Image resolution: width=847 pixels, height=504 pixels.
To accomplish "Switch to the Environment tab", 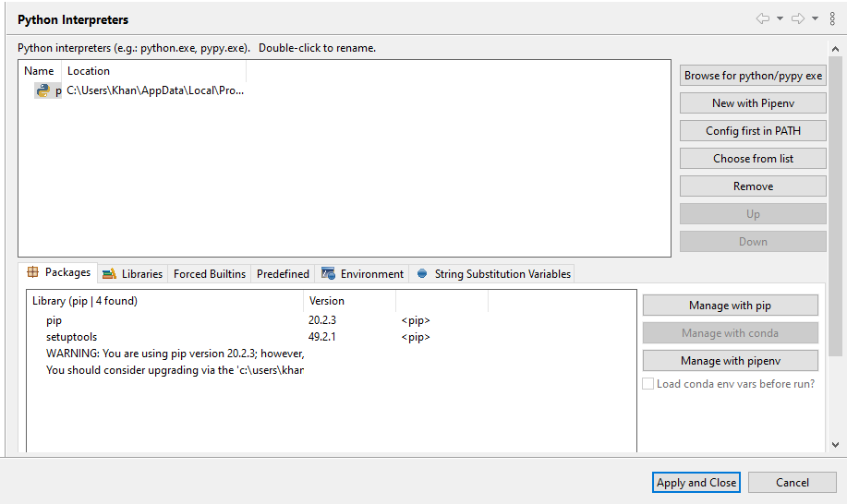I will pos(362,273).
